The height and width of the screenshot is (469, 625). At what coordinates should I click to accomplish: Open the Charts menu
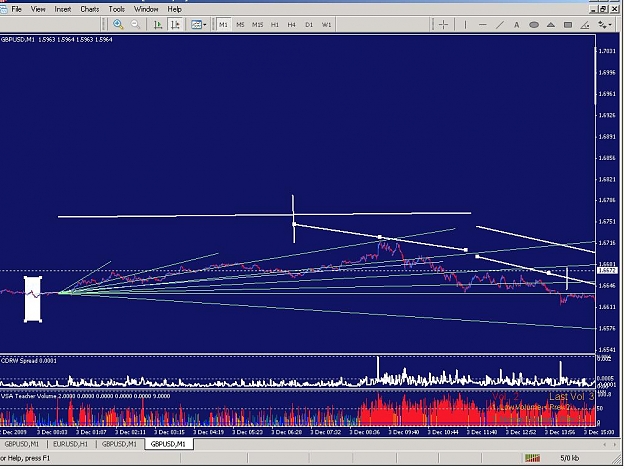coord(90,9)
